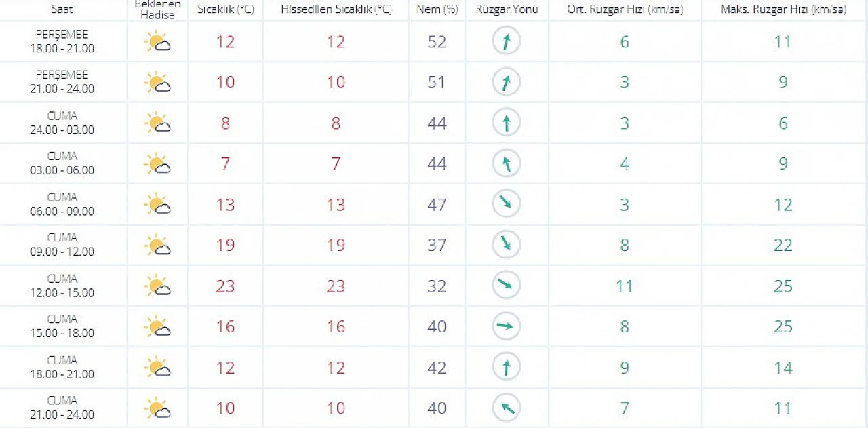
Task: Click the Sıcaklık (°C) column header
Action: 225,9
